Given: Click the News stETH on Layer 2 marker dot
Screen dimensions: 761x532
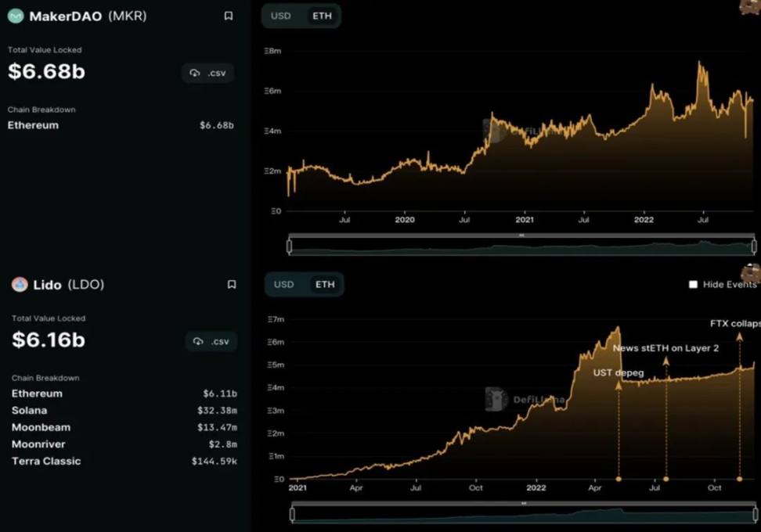Looking at the screenshot, I should 666,479.
